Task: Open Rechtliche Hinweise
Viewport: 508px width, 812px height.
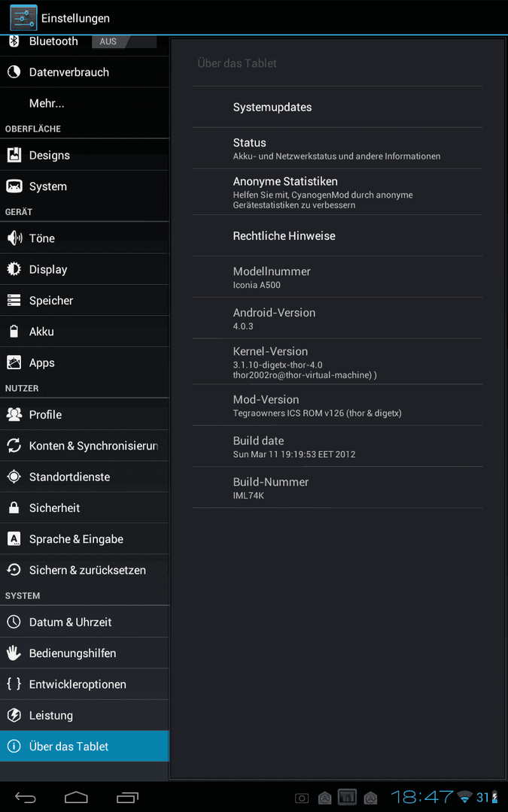Action: click(x=337, y=235)
